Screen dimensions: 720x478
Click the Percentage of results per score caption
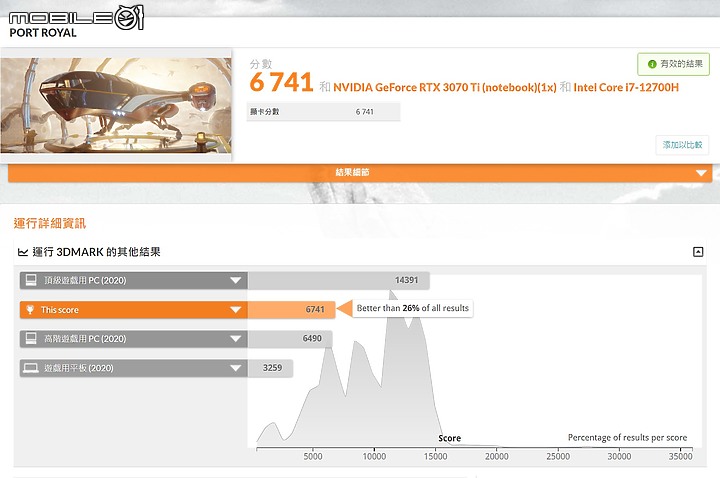tap(627, 438)
